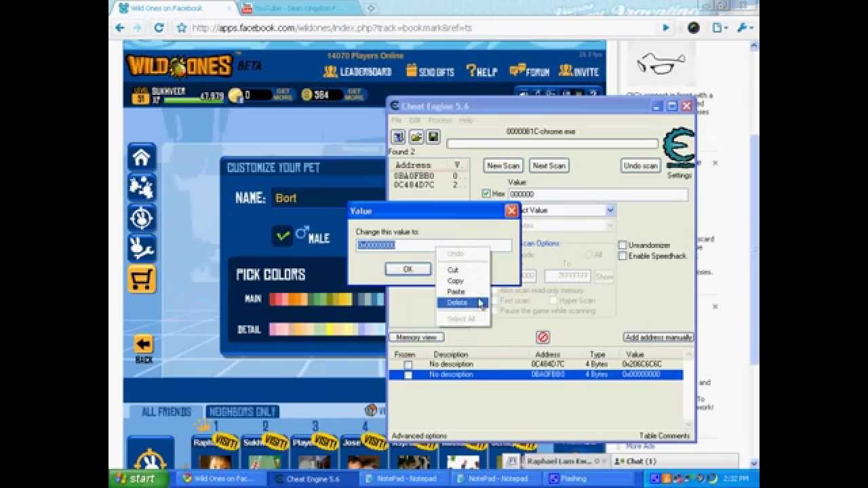Open the shopping cart store icon
This screenshot has width=868, height=488.
point(142,279)
